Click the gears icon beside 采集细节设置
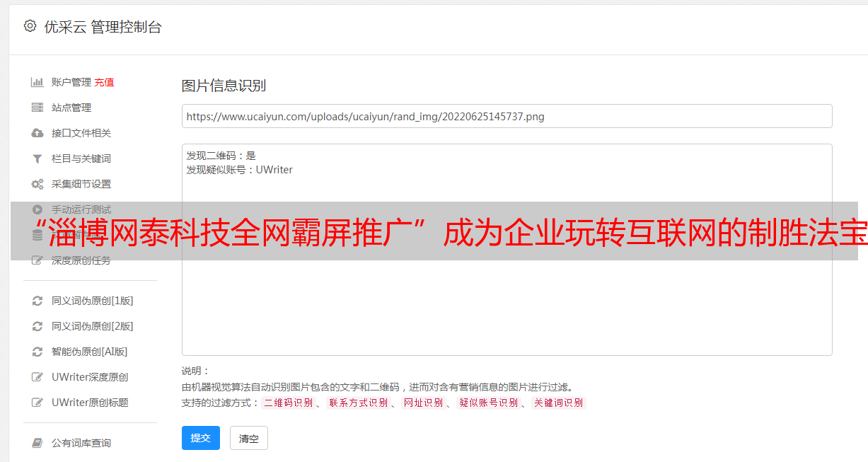The width and height of the screenshot is (868, 462). pos(37,184)
